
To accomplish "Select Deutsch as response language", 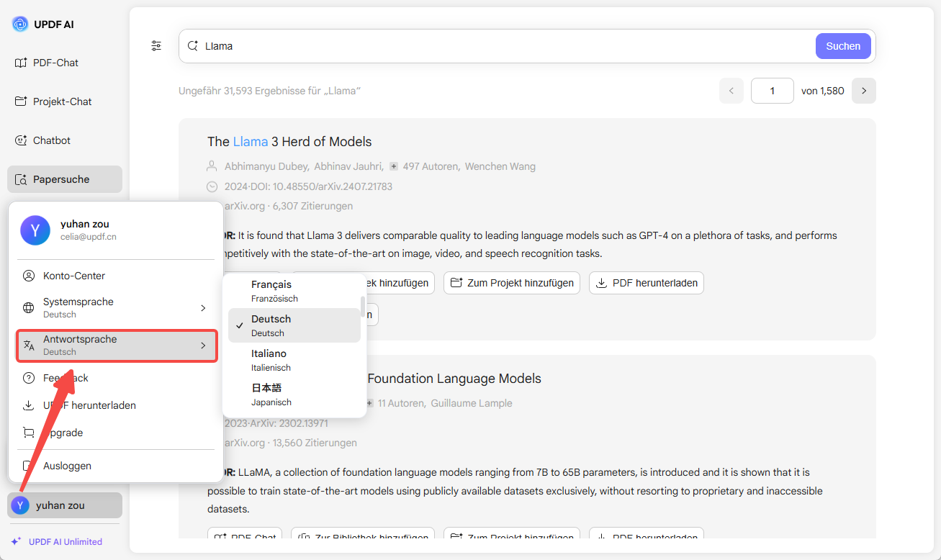I will (294, 325).
